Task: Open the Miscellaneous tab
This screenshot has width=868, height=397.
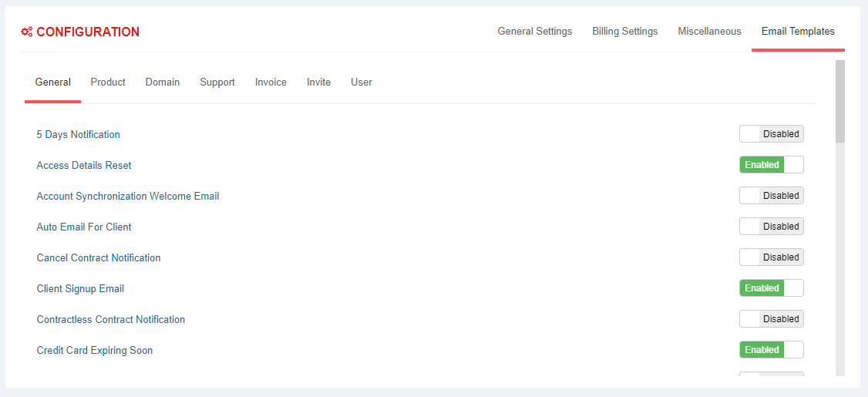Action: [710, 32]
